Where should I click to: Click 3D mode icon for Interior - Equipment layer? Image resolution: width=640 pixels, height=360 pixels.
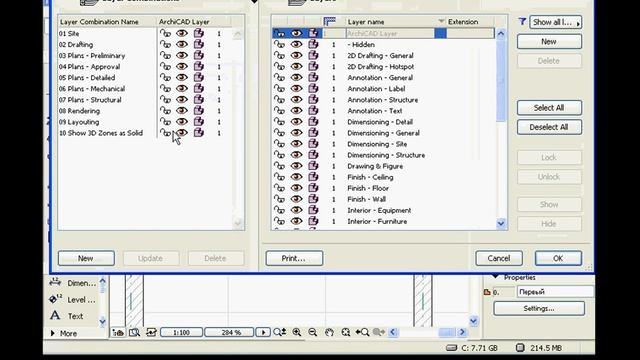(x=313, y=210)
